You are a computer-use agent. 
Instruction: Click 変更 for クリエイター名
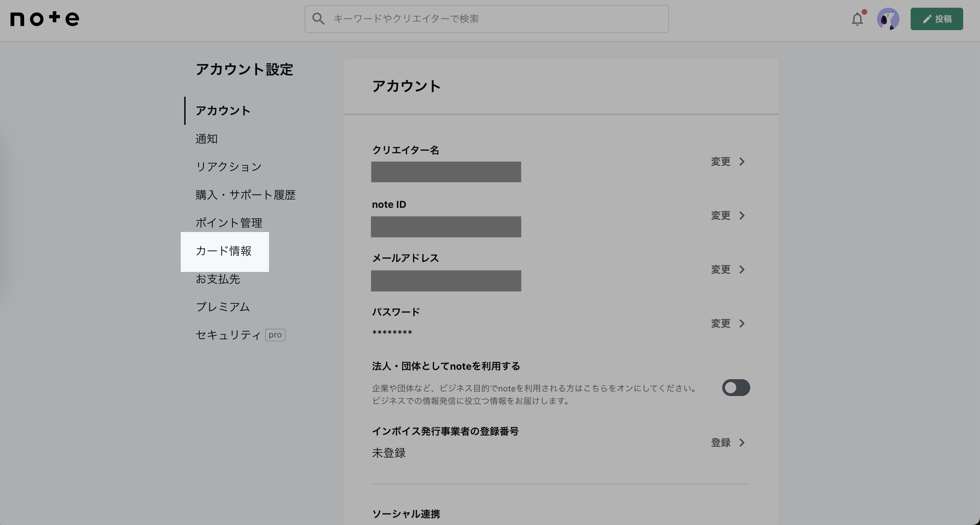pos(728,162)
